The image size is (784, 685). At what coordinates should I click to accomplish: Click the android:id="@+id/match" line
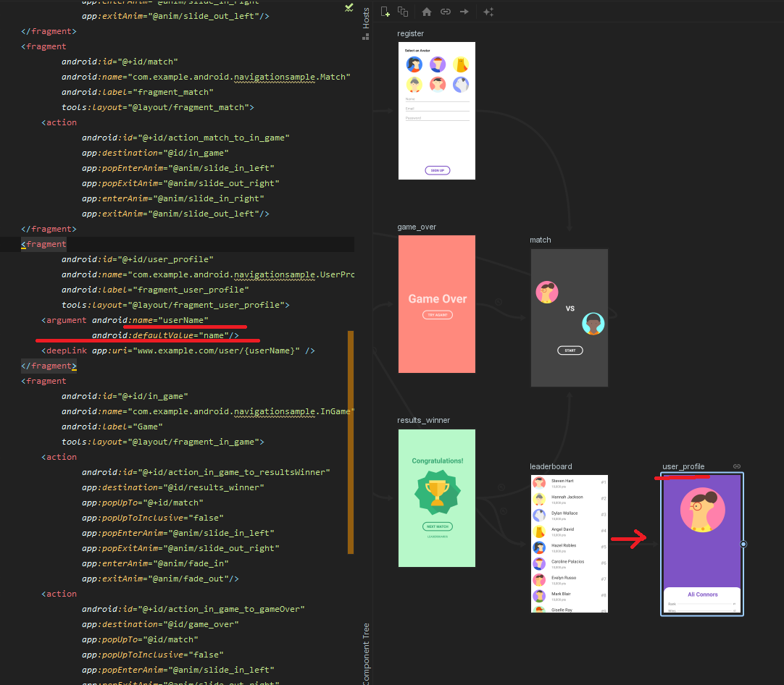[x=120, y=62]
